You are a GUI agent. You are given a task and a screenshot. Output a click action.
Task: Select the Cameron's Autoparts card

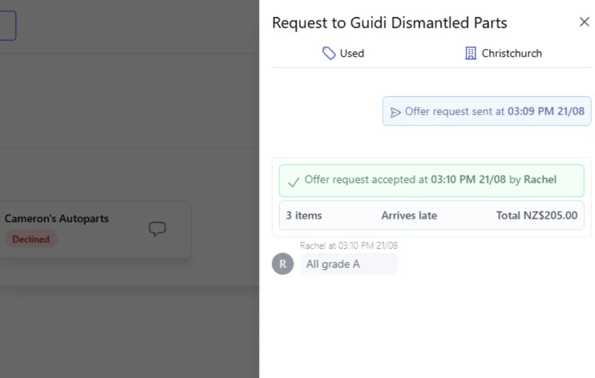95,229
